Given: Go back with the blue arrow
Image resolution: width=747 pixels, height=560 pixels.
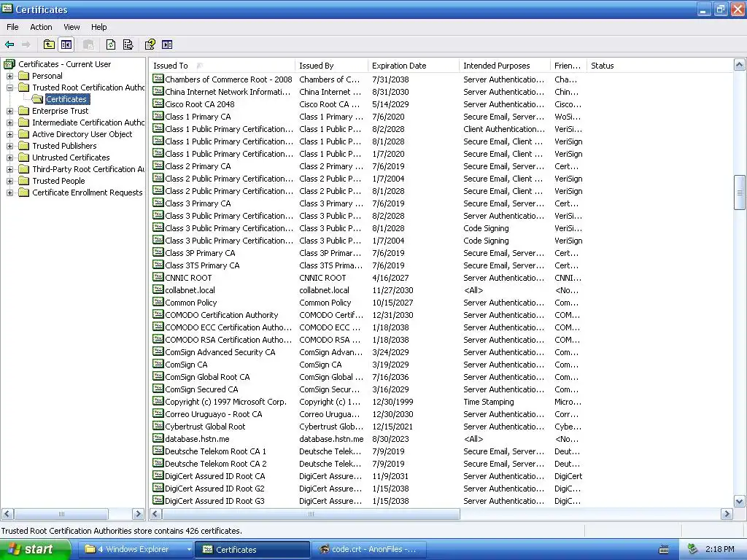Looking at the screenshot, I should 9,44.
